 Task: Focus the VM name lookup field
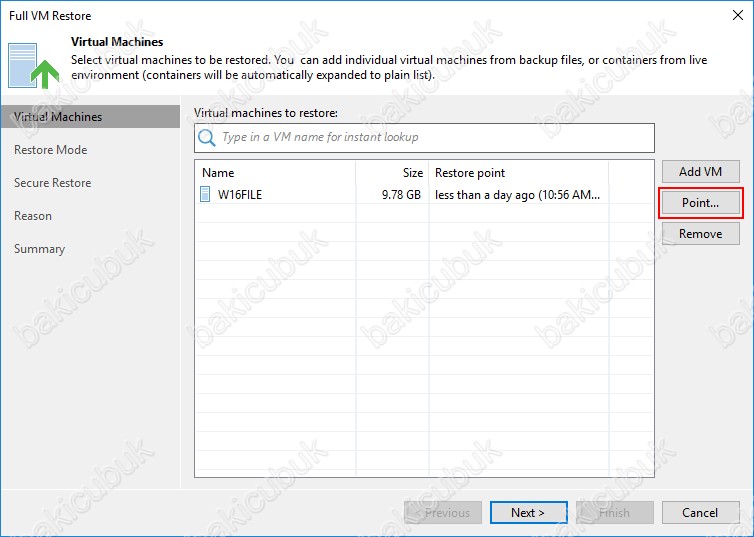coord(424,137)
